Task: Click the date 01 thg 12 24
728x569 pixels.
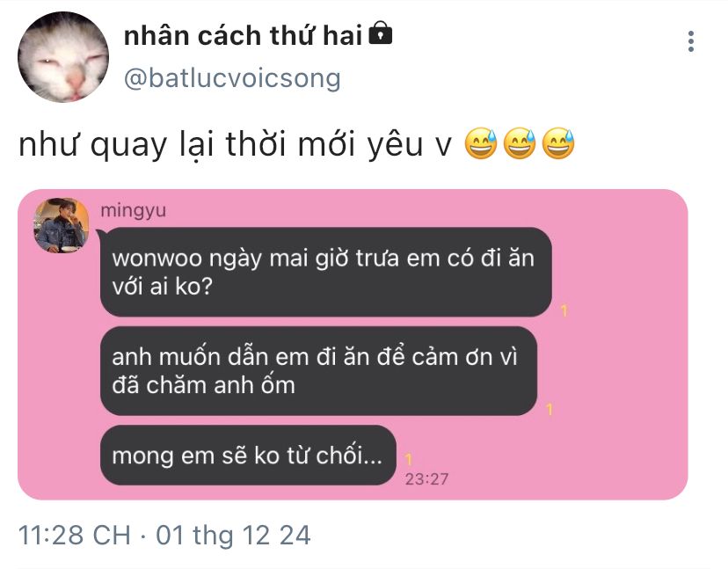Action: tap(233, 535)
